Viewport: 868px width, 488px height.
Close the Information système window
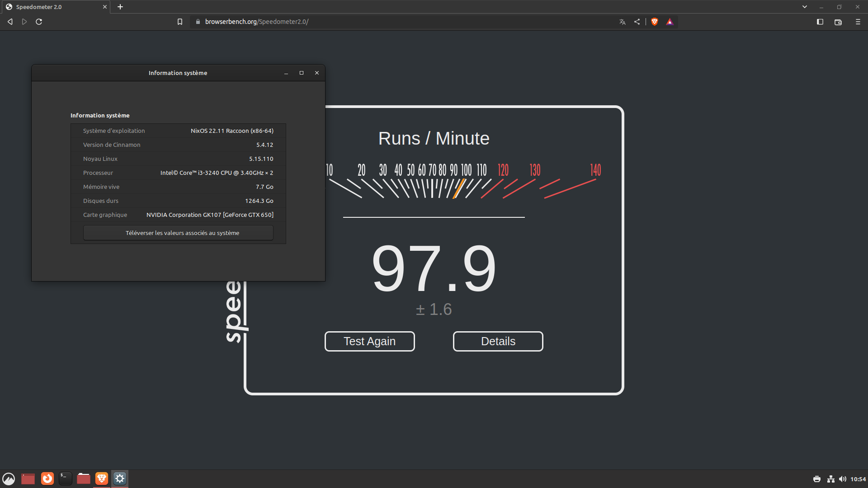(x=317, y=73)
